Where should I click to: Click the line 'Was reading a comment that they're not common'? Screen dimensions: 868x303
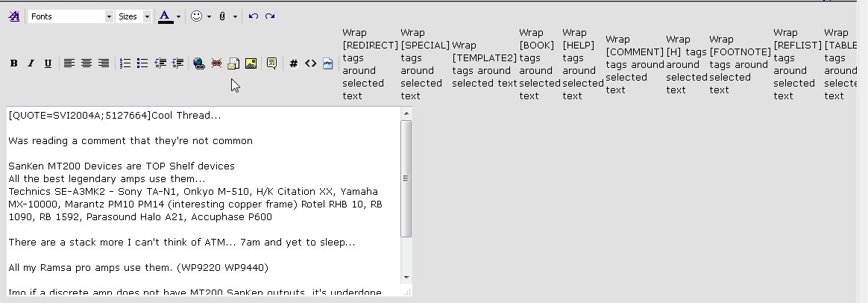coord(130,141)
